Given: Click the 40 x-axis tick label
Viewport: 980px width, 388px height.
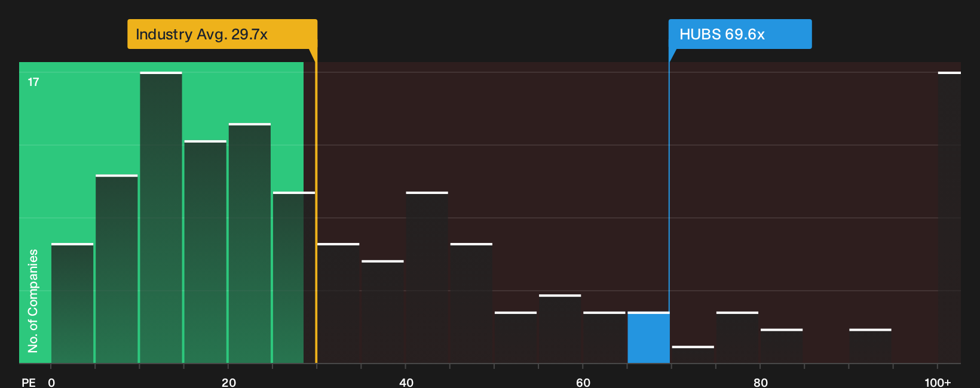Looking at the screenshot, I should click(406, 383).
